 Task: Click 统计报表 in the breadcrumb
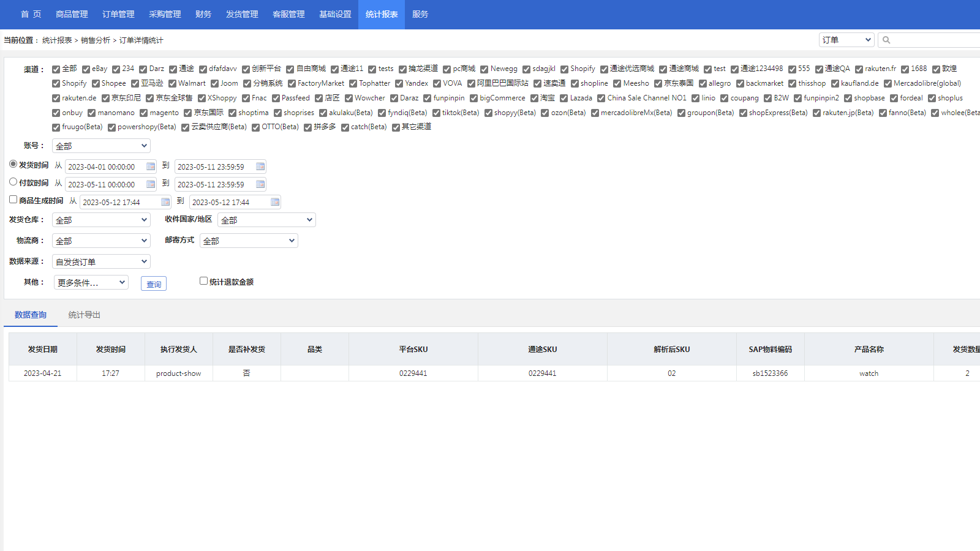point(57,40)
